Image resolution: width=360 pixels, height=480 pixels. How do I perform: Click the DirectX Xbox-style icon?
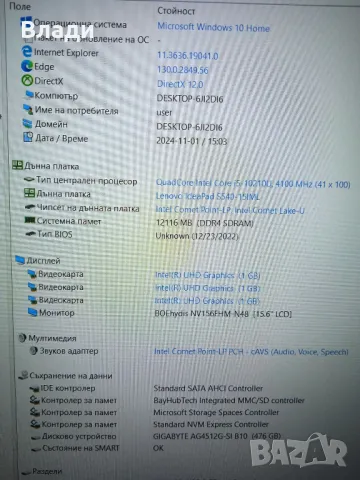coord(27,80)
